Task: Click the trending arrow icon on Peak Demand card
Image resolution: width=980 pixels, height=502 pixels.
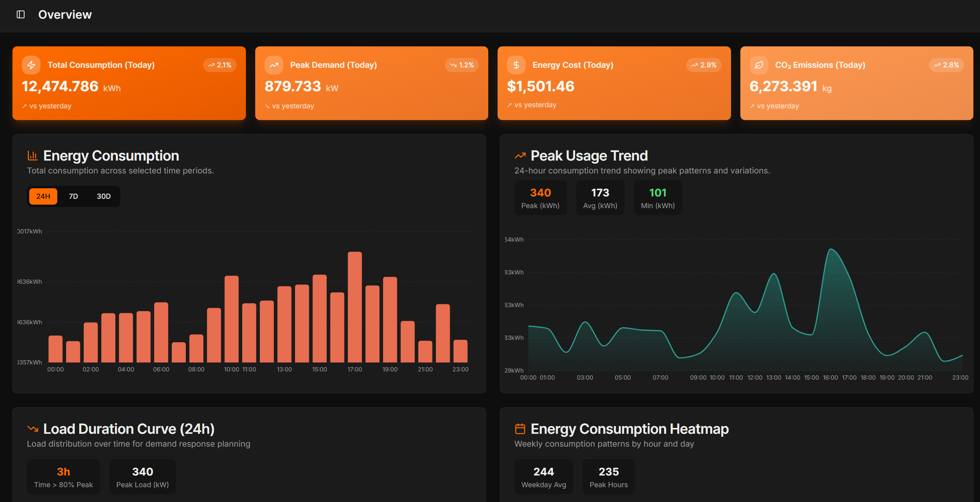Action: coord(274,65)
